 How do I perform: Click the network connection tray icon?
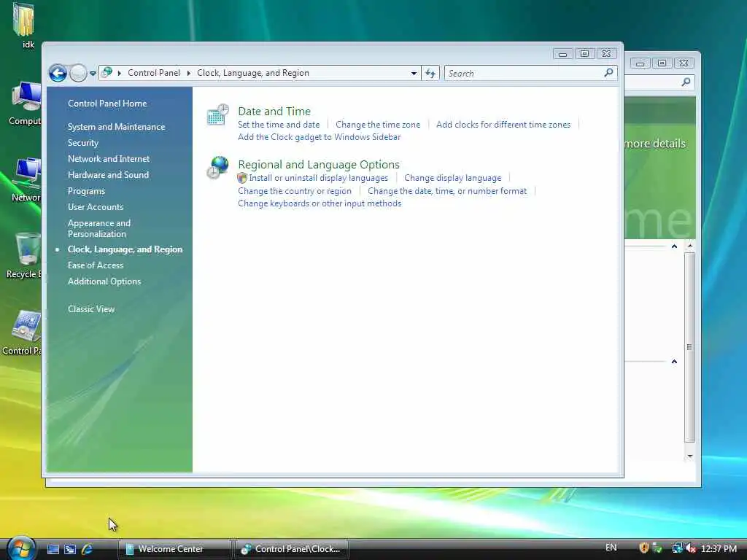coord(677,548)
